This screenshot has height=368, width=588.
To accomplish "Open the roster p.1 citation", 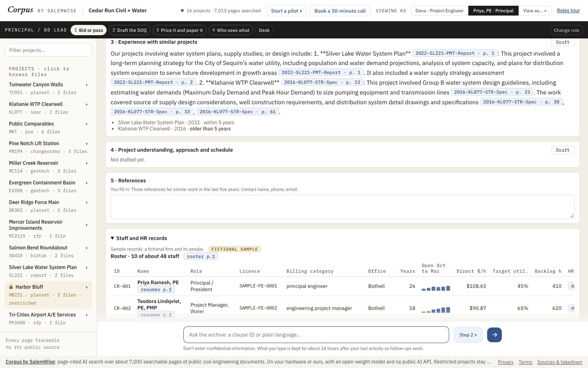I will pyautogui.click(x=201, y=256).
